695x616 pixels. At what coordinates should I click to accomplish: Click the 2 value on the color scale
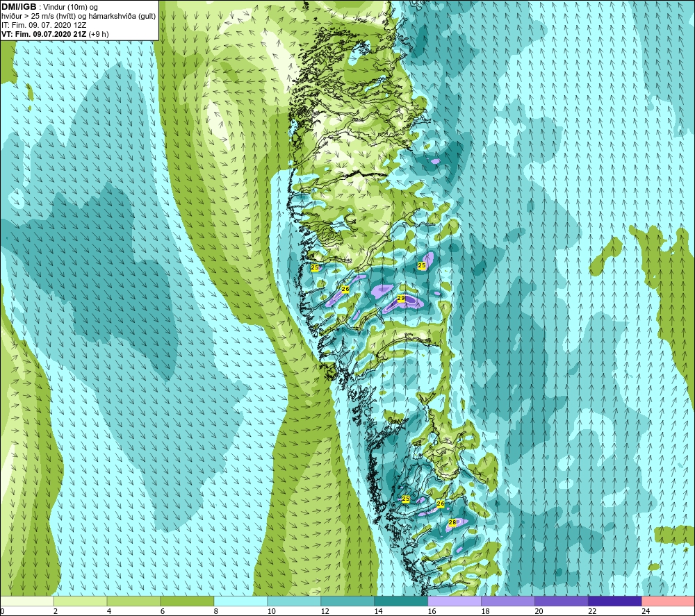tap(56, 611)
